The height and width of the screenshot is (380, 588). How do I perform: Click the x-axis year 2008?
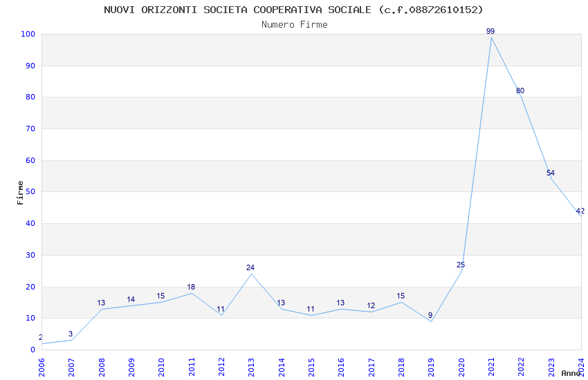[x=101, y=367]
